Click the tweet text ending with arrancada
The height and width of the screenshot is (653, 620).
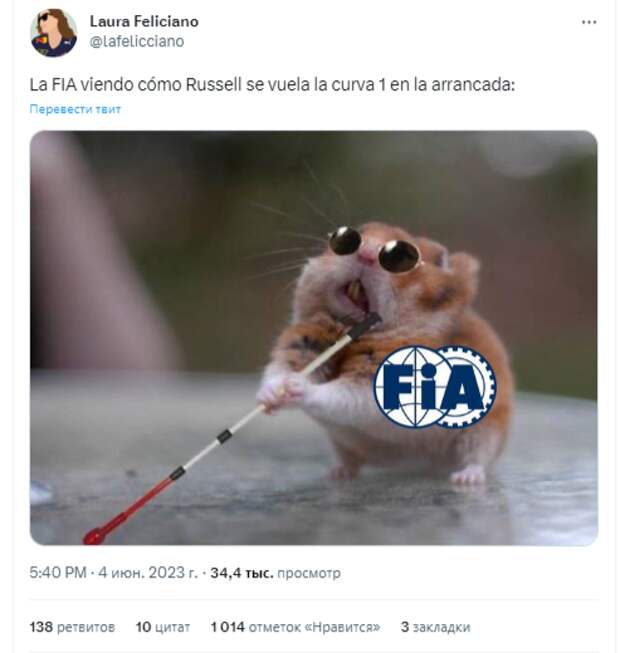click(272, 85)
